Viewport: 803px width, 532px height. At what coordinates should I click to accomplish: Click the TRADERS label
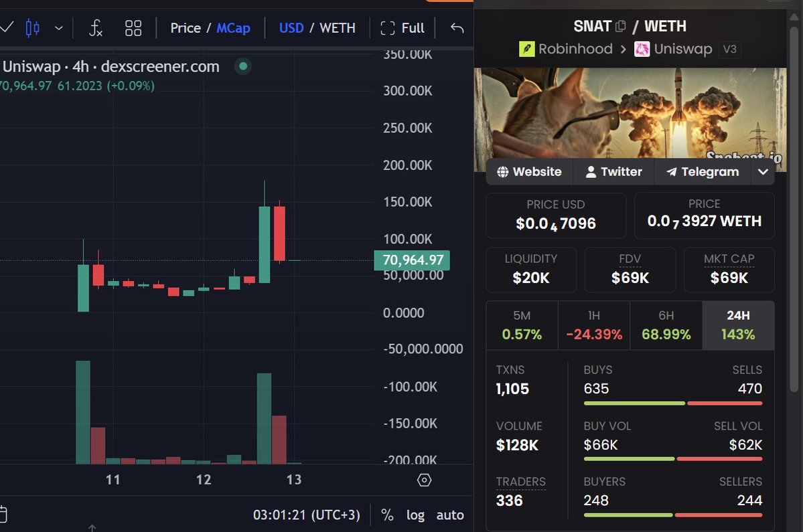[521, 482]
